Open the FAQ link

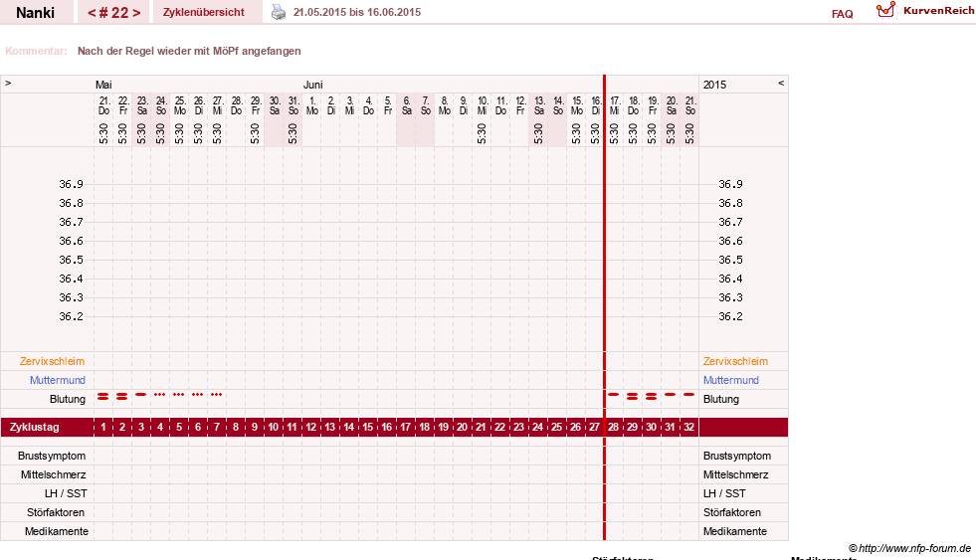point(842,14)
